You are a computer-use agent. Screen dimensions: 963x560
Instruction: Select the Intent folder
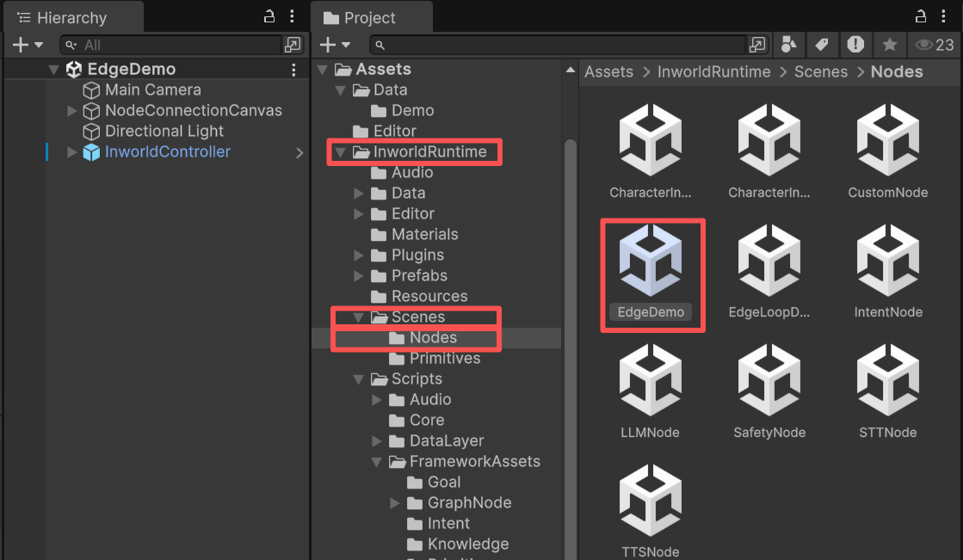448,524
